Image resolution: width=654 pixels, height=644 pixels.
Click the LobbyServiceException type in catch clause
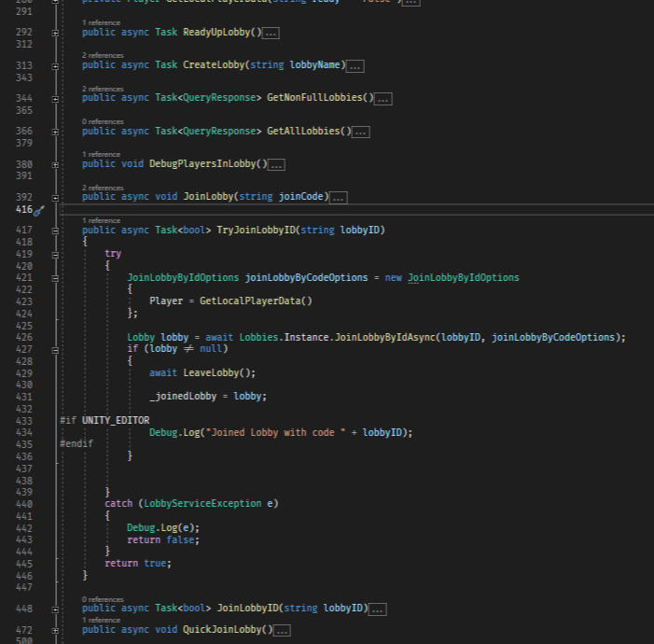(204, 504)
